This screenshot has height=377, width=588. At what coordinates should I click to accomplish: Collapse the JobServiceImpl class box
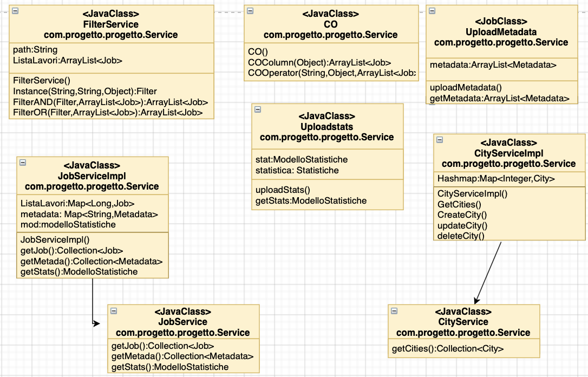pyautogui.click(x=23, y=162)
